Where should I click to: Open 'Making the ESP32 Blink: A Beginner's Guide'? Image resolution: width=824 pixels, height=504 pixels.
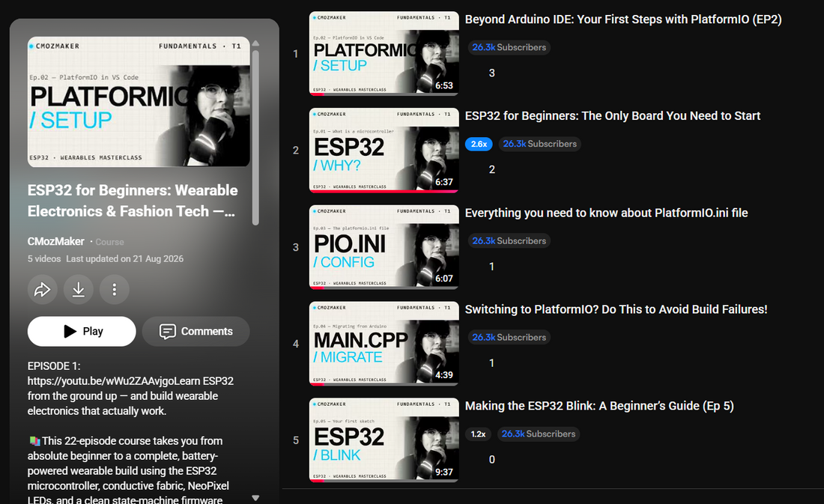click(599, 406)
